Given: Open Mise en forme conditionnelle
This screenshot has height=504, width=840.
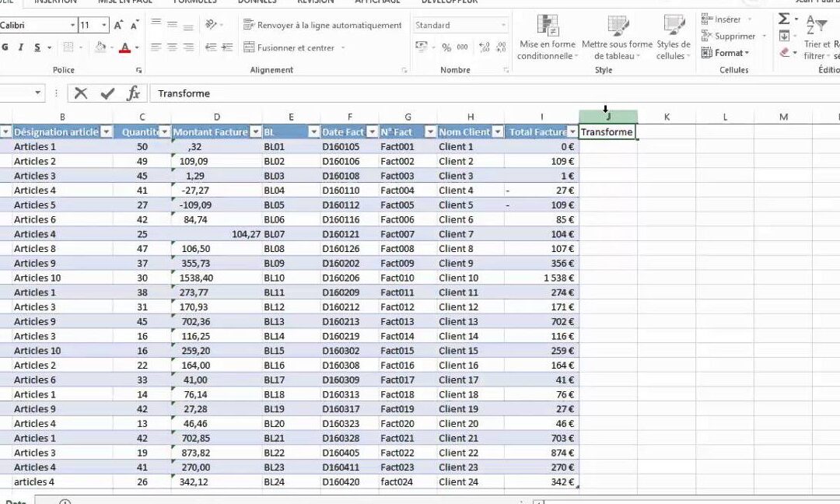Looking at the screenshot, I should click(548, 37).
